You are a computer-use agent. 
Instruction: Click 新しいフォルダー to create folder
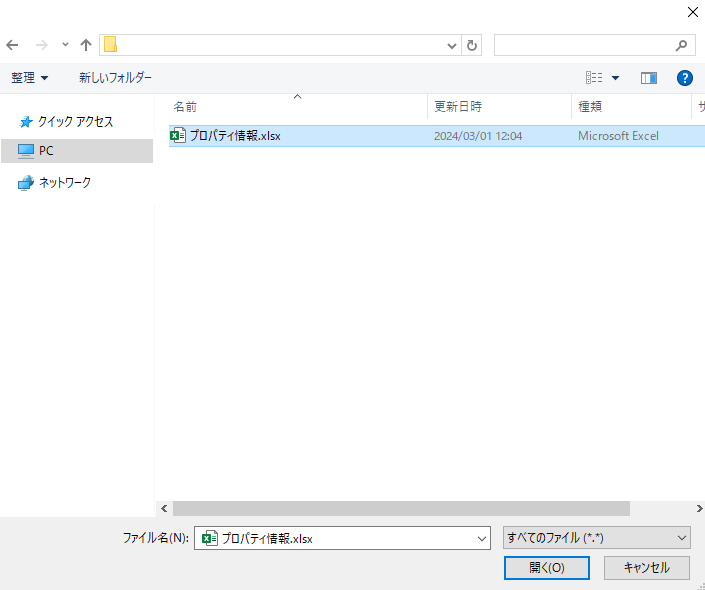(x=116, y=78)
